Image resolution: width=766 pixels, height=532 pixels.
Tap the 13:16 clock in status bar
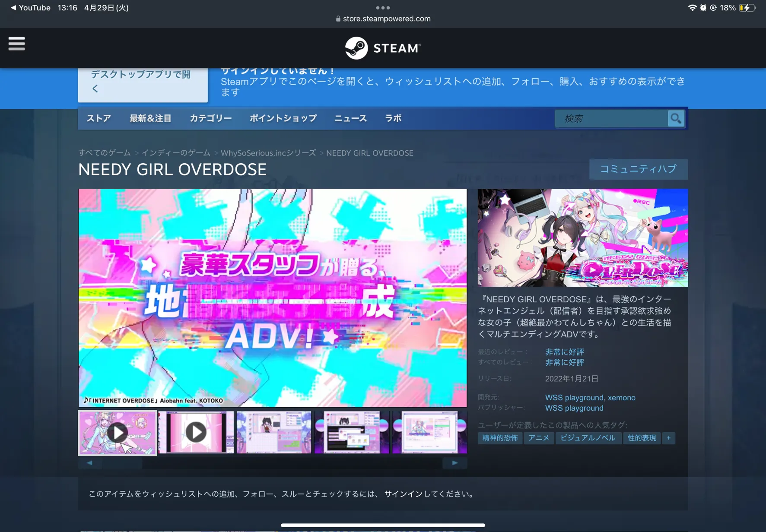(x=67, y=8)
